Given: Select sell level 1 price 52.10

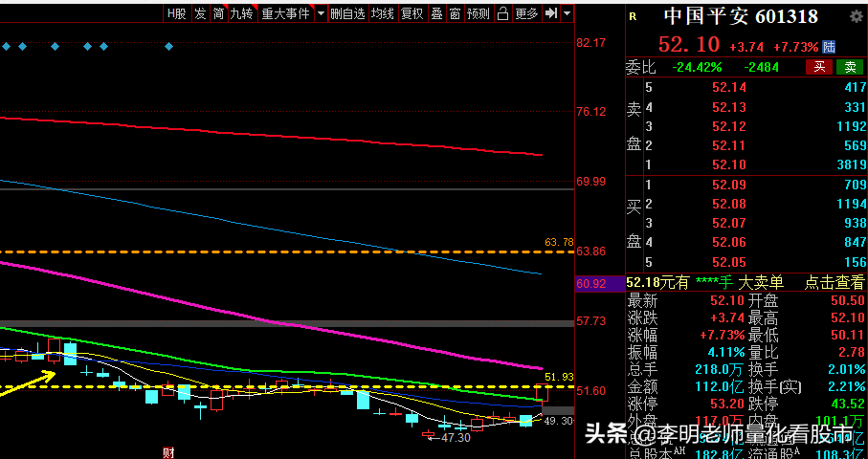Looking at the screenshot, I should 729,164.
